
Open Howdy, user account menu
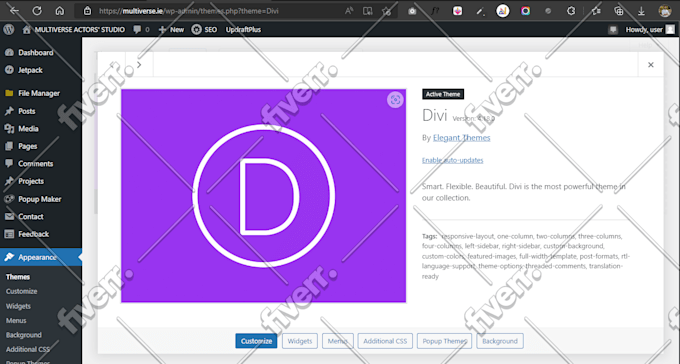tap(650, 30)
